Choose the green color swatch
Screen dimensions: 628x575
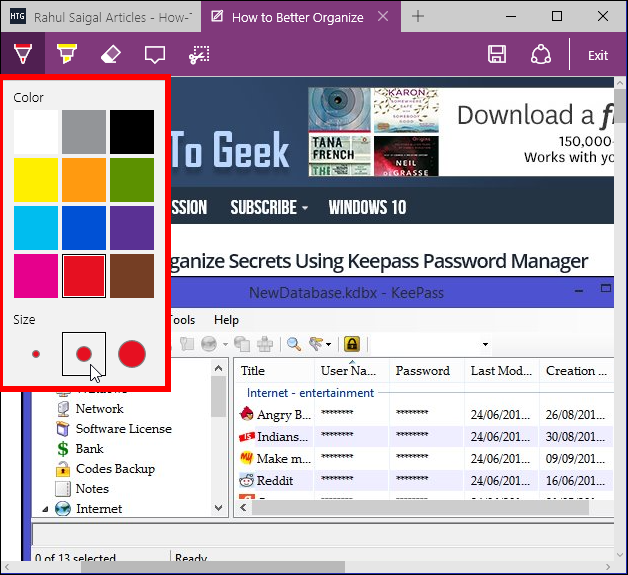pyautogui.click(x=132, y=180)
